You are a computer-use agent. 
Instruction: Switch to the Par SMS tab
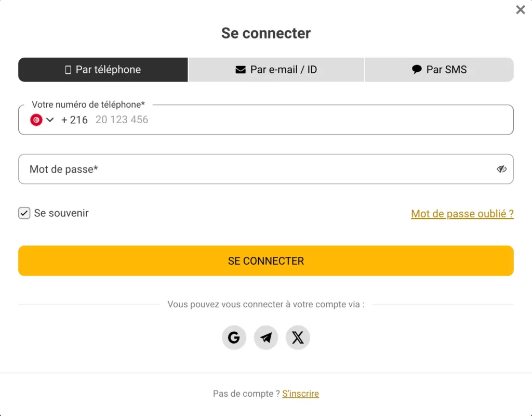pos(439,69)
